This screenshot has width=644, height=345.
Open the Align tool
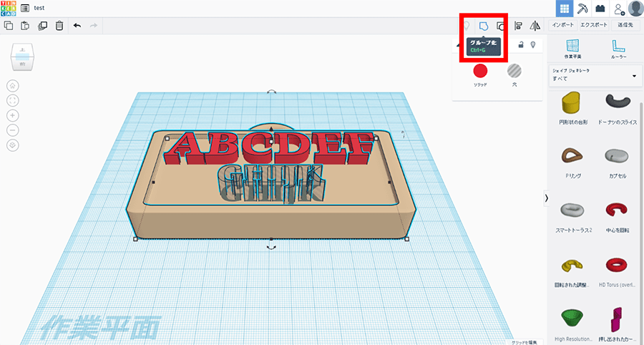(x=519, y=26)
